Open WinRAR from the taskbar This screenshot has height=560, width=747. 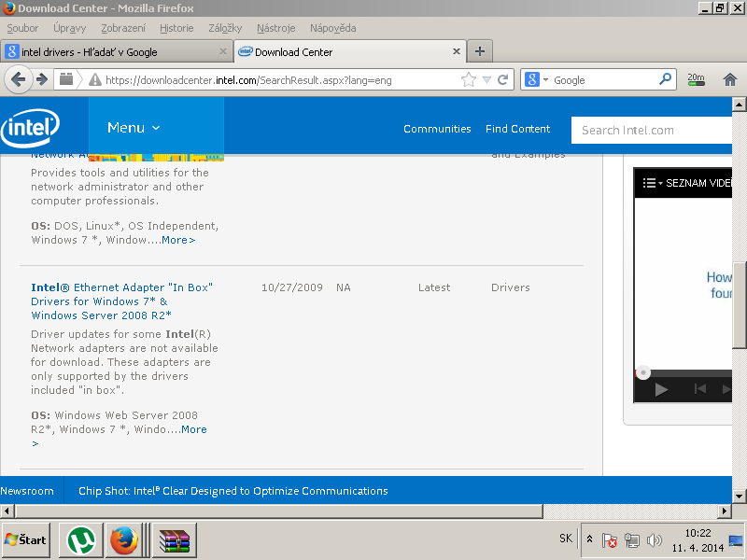(x=175, y=540)
